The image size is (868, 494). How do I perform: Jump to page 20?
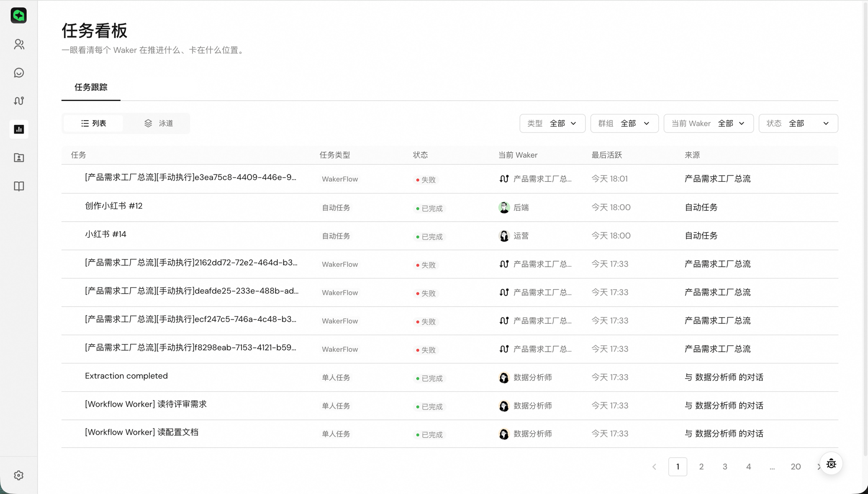point(796,467)
